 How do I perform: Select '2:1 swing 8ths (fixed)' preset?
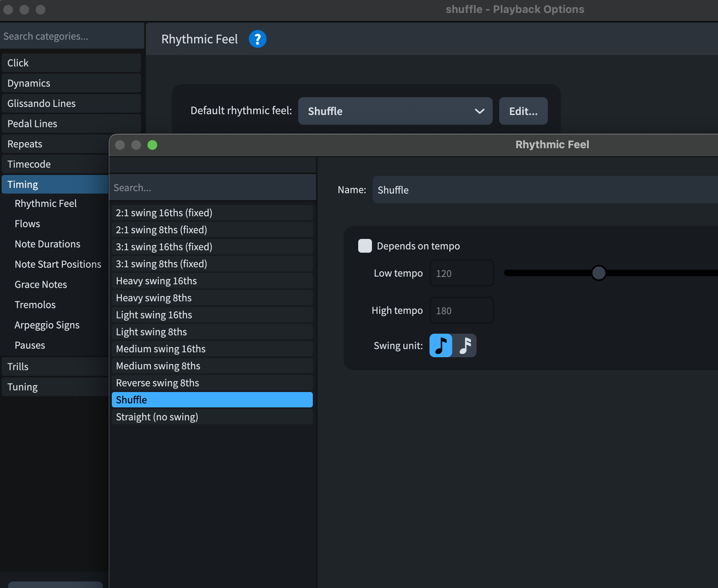212,230
